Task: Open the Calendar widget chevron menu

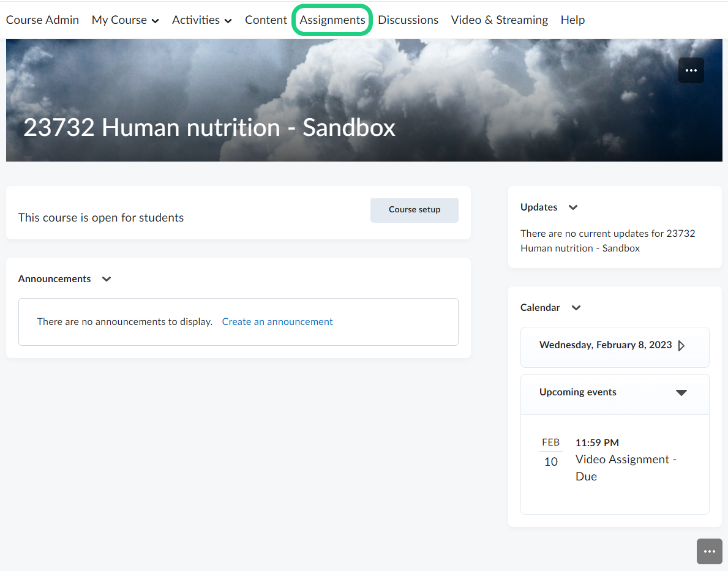Action: pyautogui.click(x=576, y=308)
